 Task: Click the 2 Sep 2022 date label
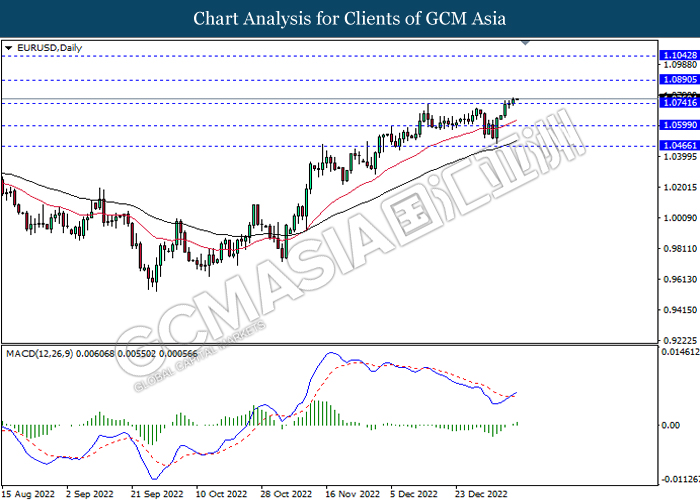coord(90,494)
